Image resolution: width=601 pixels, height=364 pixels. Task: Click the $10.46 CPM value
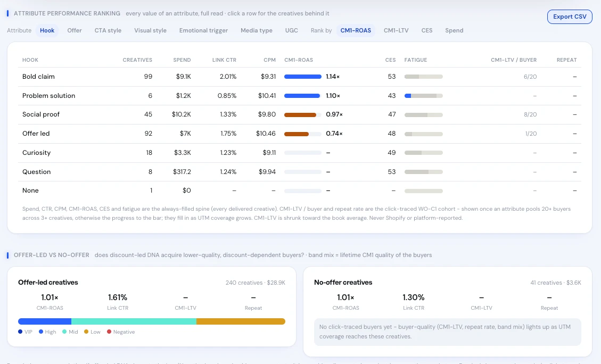point(266,134)
